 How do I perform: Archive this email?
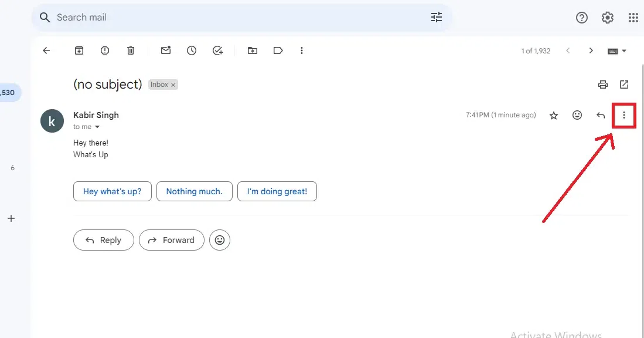click(x=79, y=51)
